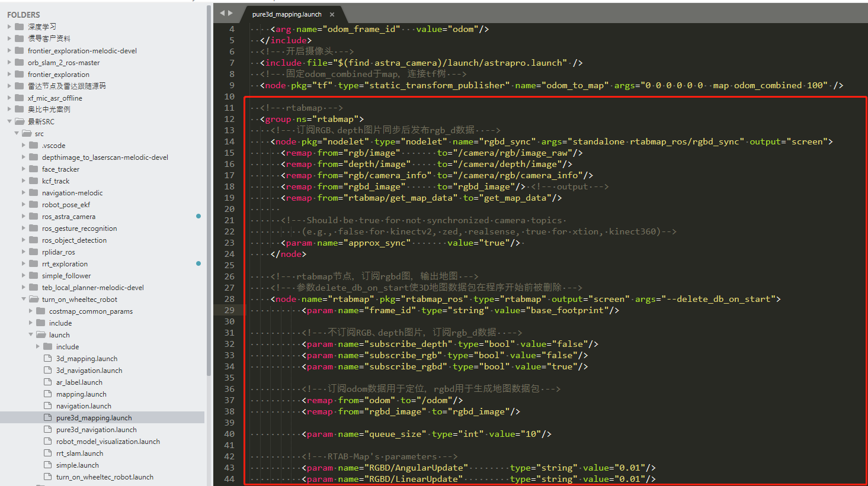Collapse the 最新SRC root folder
This screenshot has height=486, width=868.
point(9,121)
